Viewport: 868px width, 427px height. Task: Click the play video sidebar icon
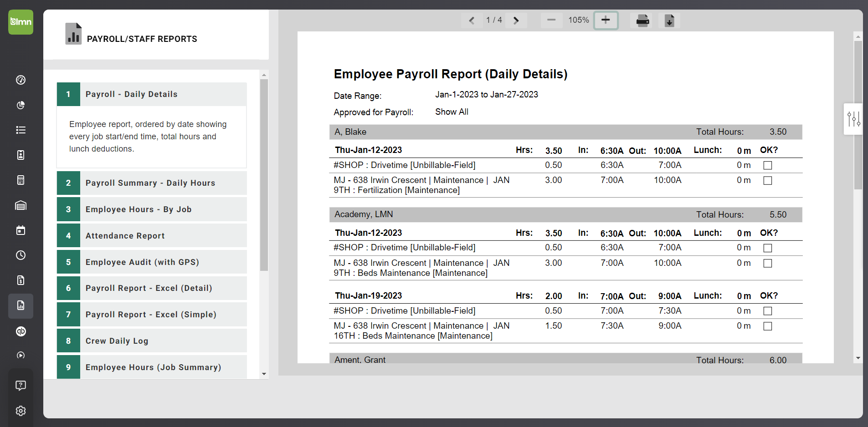coord(21,356)
